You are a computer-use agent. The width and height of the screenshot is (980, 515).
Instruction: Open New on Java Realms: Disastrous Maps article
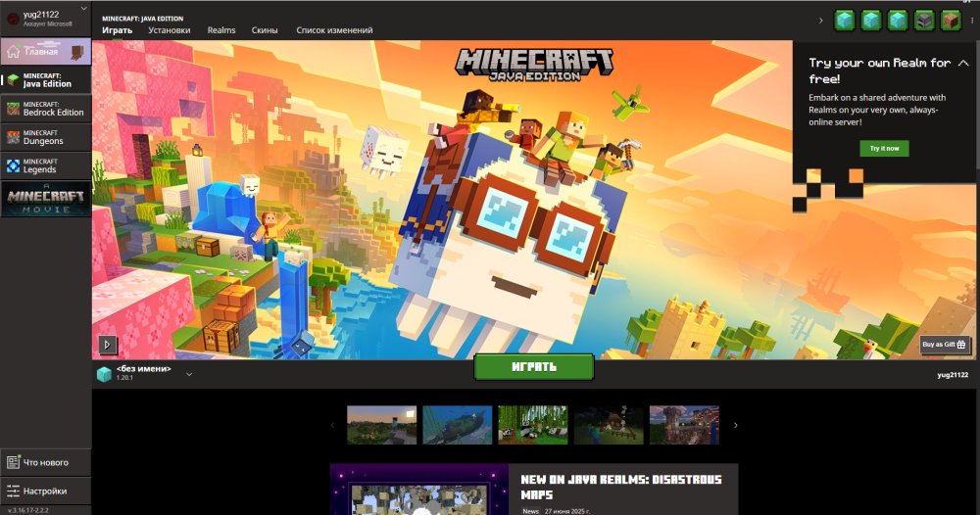(x=621, y=487)
